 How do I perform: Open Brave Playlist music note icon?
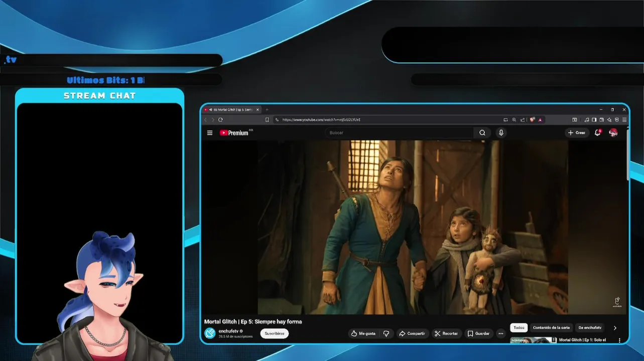(x=587, y=120)
